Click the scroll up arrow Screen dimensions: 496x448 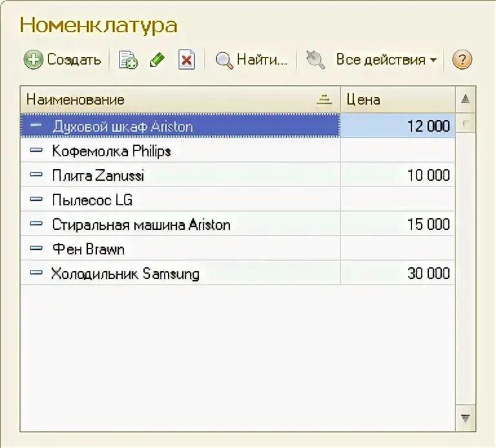465,99
